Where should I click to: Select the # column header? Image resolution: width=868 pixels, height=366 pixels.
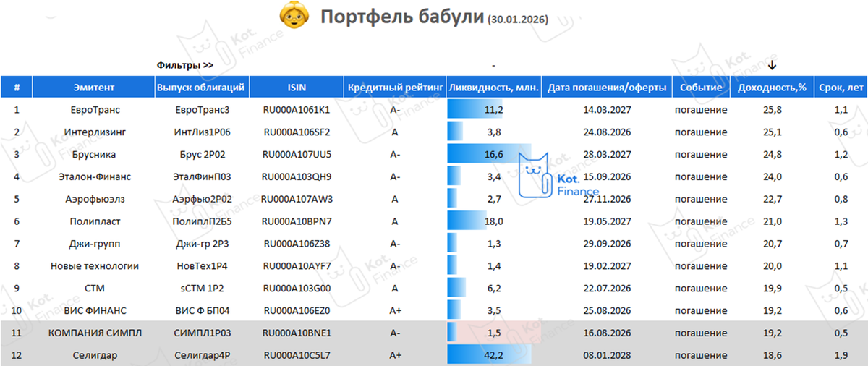(x=17, y=88)
